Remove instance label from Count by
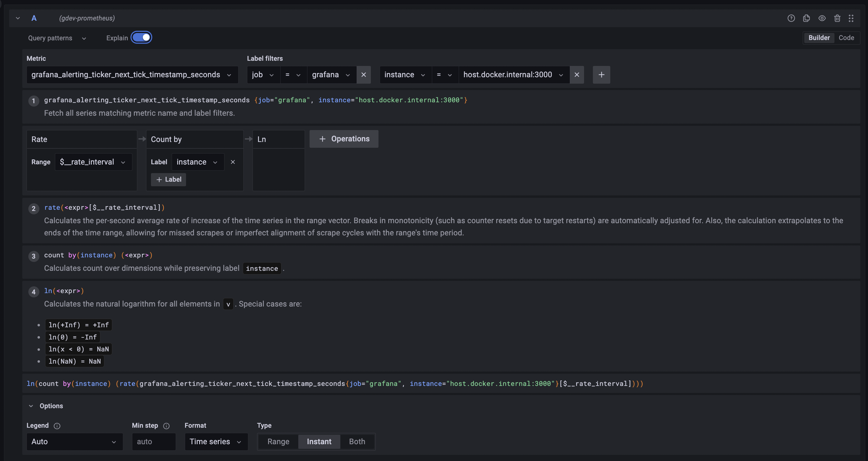Image resolution: width=868 pixels, height=461 pixels. point(232,162)
